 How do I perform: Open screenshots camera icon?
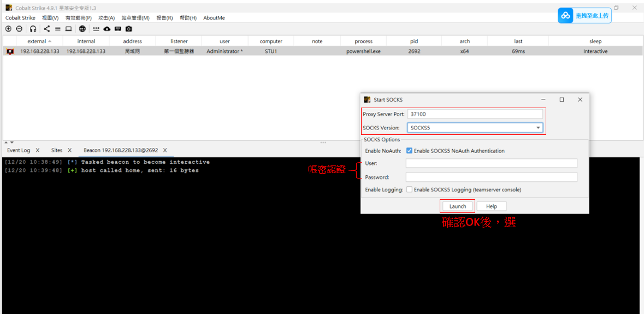click(128, 29)
